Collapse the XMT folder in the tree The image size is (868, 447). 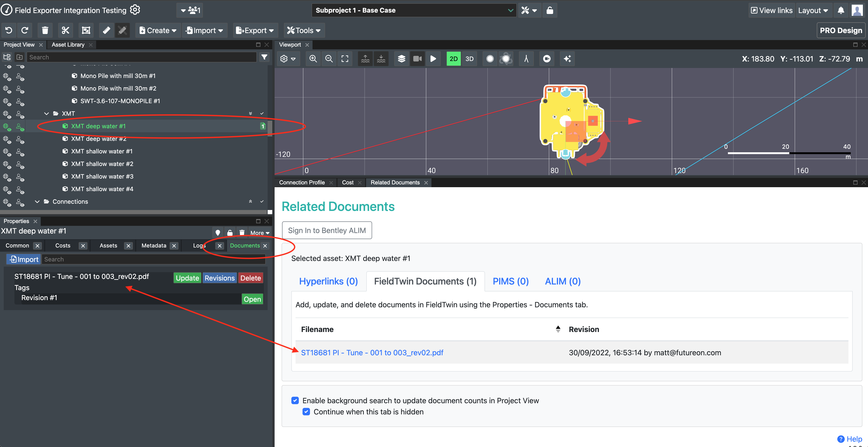pyautogui.click(x=47, y=114)
